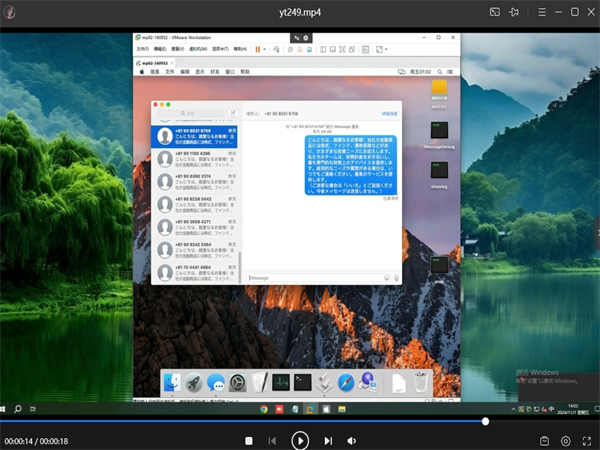Launch Safari from the dock
Screen dimensions: 600x450
click(x=346, y=382)
